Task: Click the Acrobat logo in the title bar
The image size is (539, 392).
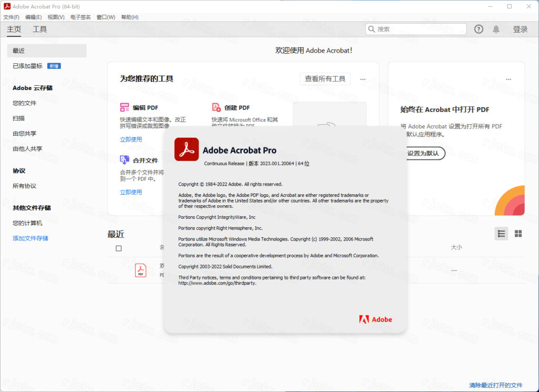Action: (x=7, y=6)
